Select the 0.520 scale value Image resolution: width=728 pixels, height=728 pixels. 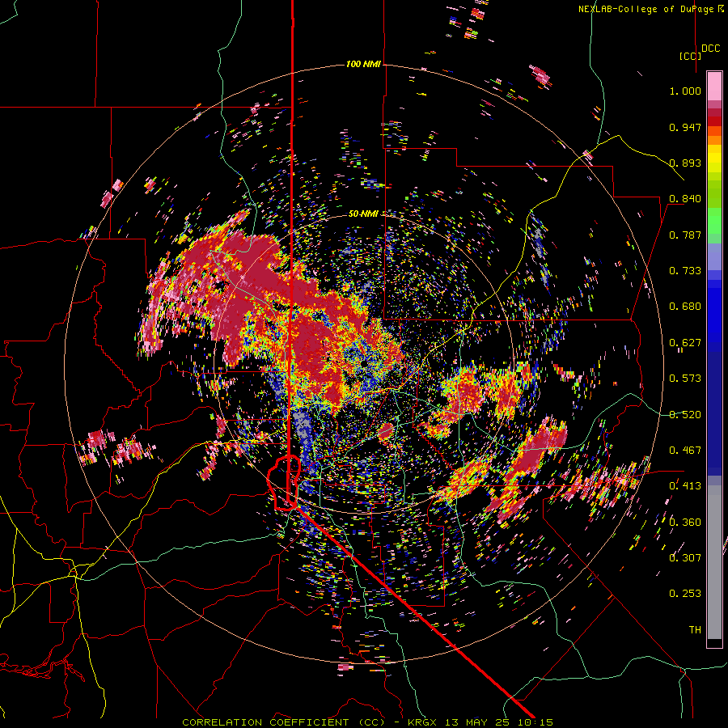(685, 415)
